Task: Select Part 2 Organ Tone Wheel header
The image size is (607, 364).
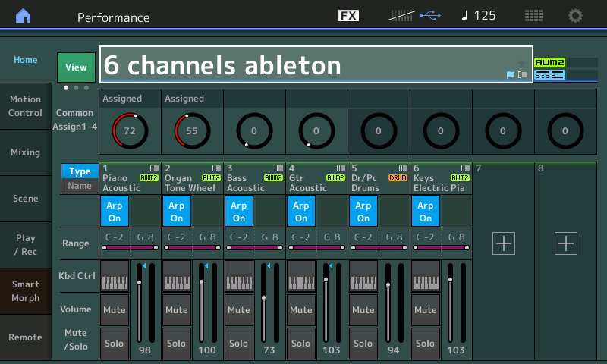Action: (x=193, y=178)
